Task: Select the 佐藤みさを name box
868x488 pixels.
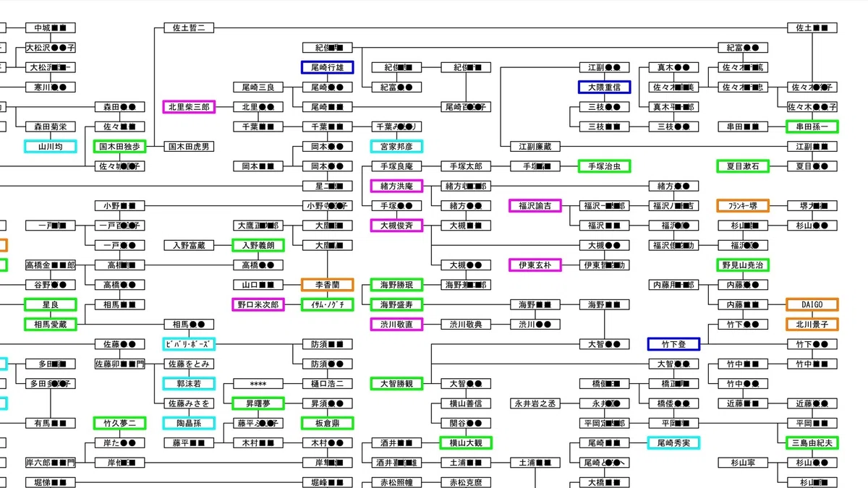Action: 189,403
